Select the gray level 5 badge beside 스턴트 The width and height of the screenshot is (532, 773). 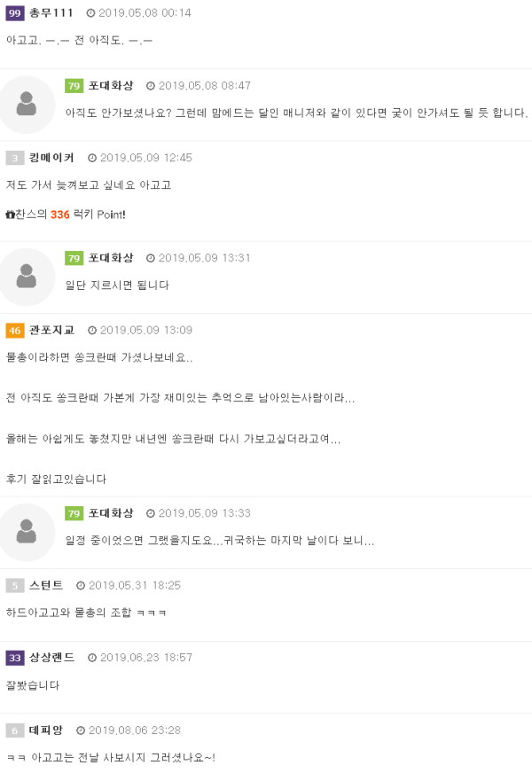click(15, 586)
